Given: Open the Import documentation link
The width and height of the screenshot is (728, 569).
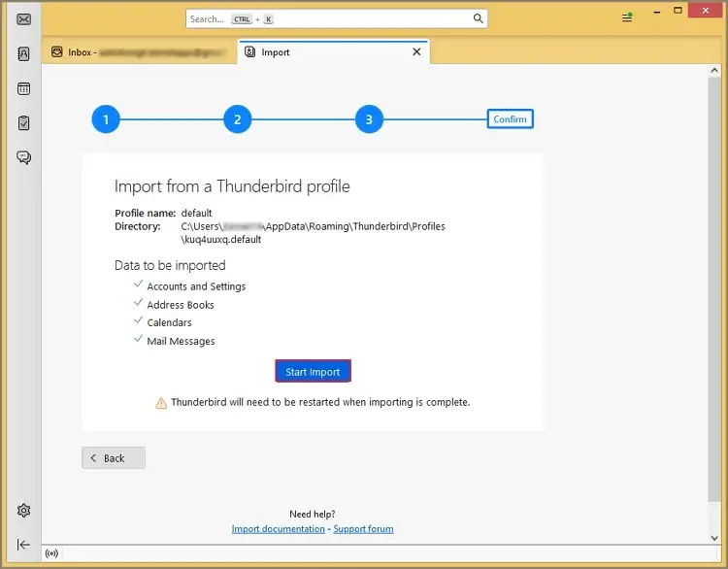Looking at the screenshot, I should 279,529.
